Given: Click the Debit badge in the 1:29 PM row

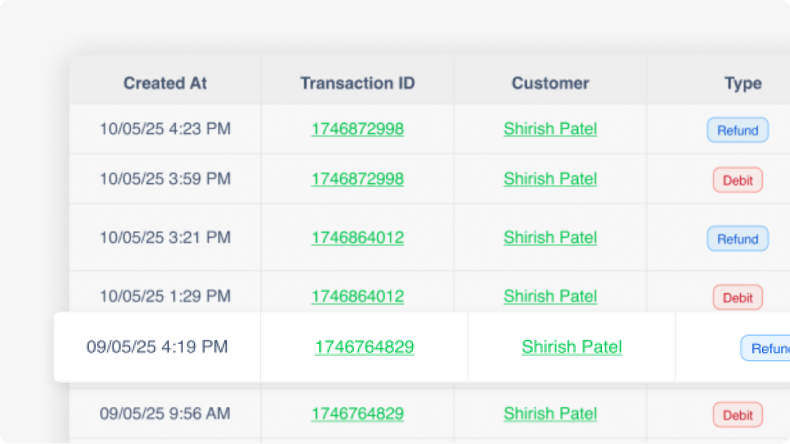Looking at the screenshot, I should pyautogui.click(x=738, y=297).
